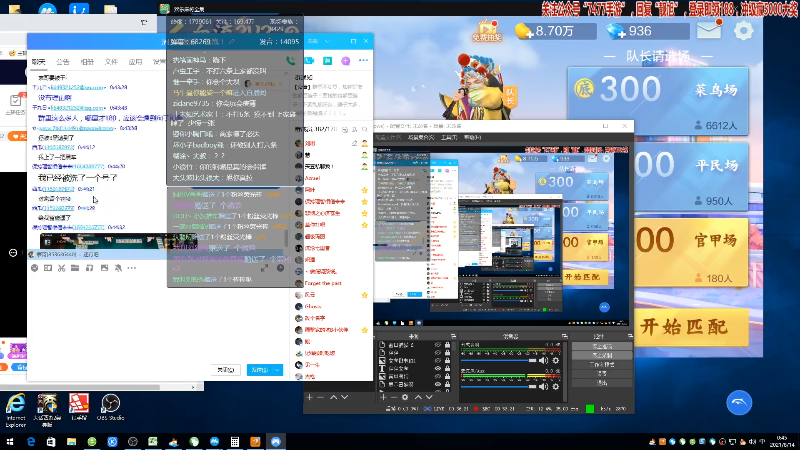Start a voice call in the QQ group

pos(290,61)
